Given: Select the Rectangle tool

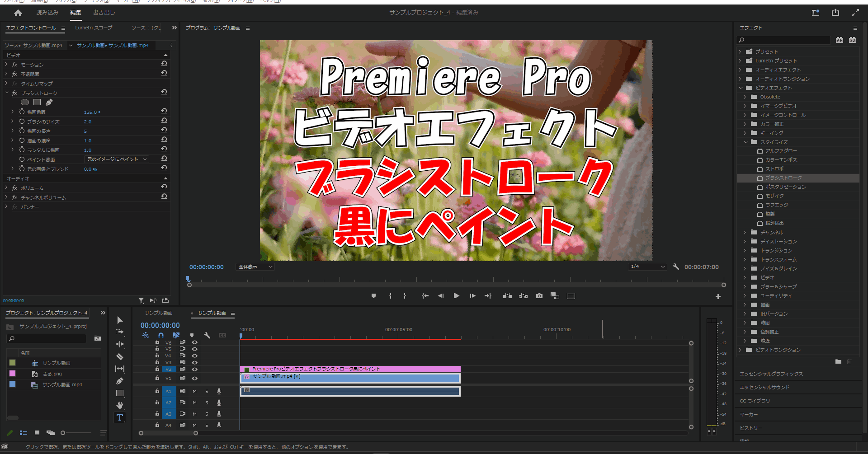Looking at the screenshot, I should point(120,393).
